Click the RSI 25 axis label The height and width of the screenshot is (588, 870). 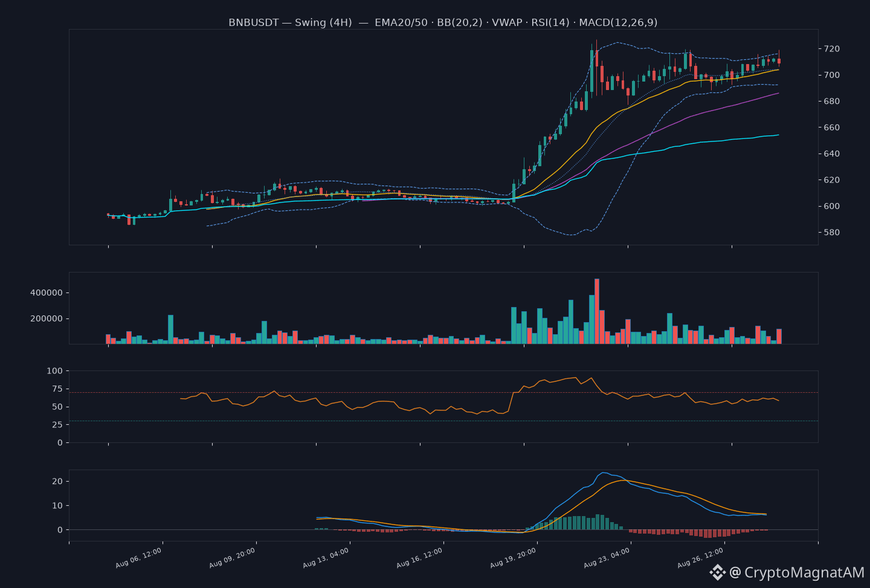coord(57,425)
